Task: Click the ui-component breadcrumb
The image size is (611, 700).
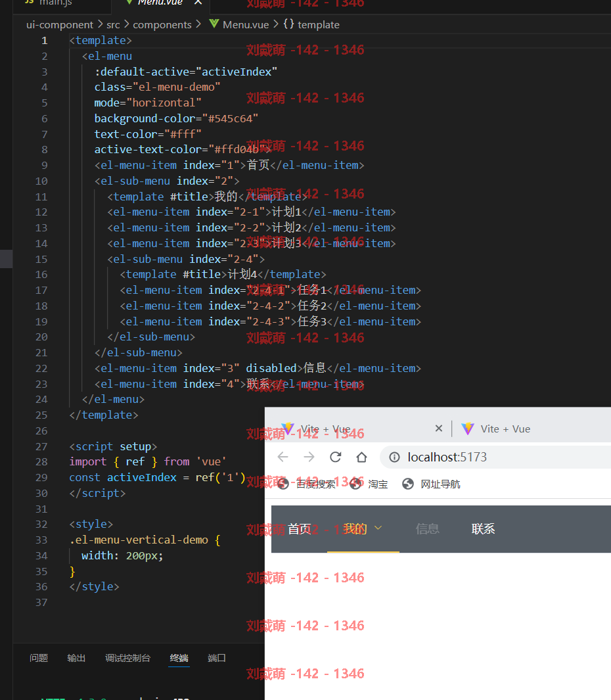Action: 60,25
